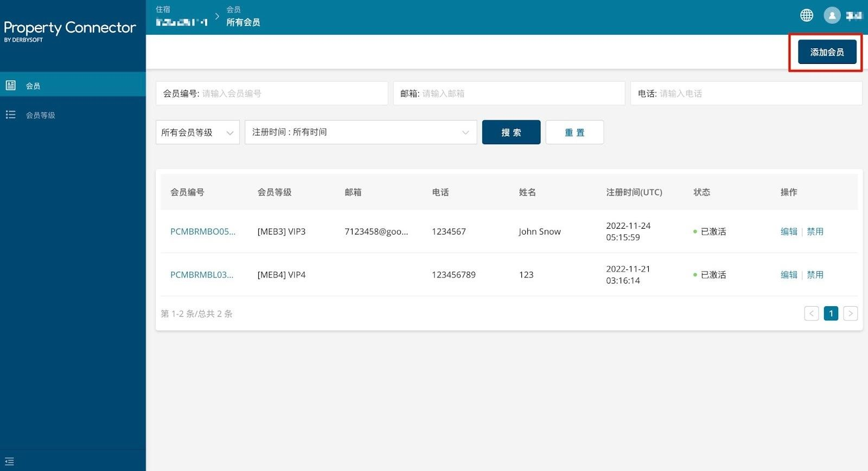868x471 pixels.
Task: Focus the 电话 input field
Action: tap(746, 93)
